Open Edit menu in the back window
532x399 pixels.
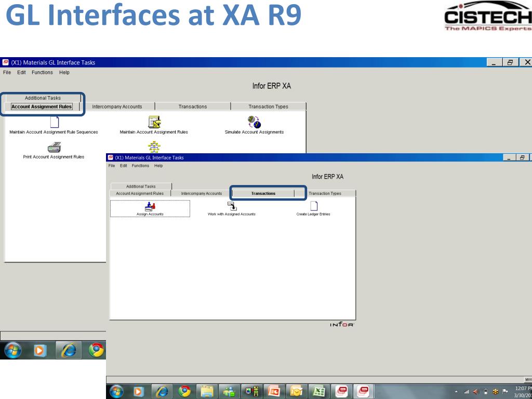21,72
